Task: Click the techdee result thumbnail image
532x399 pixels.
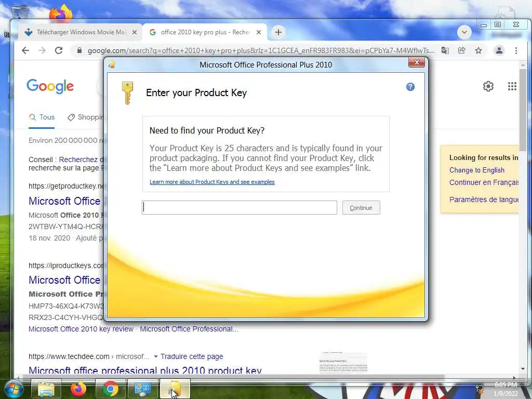Action: coord(343,363)
